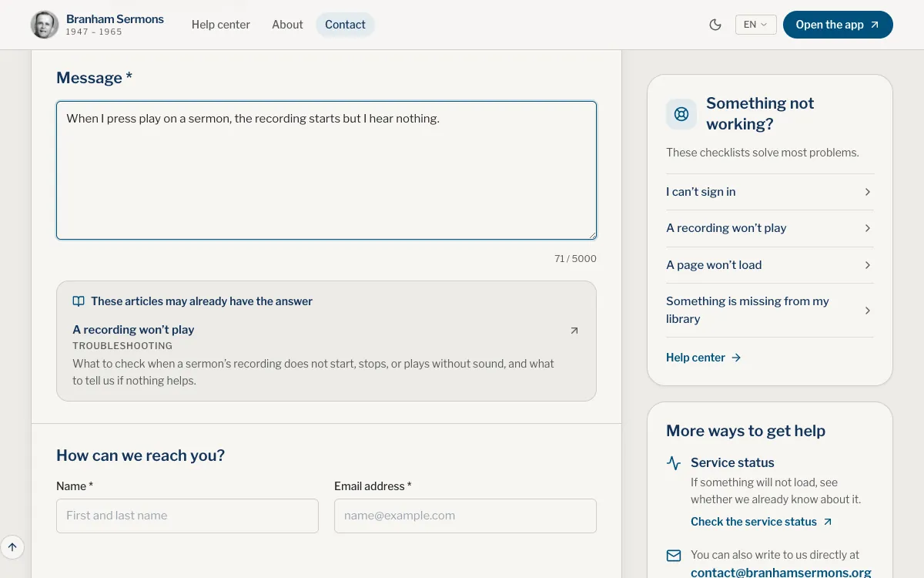Click the More ways to get help heading
The height and width of the screenshot is (578, 924).
(745, 431)
